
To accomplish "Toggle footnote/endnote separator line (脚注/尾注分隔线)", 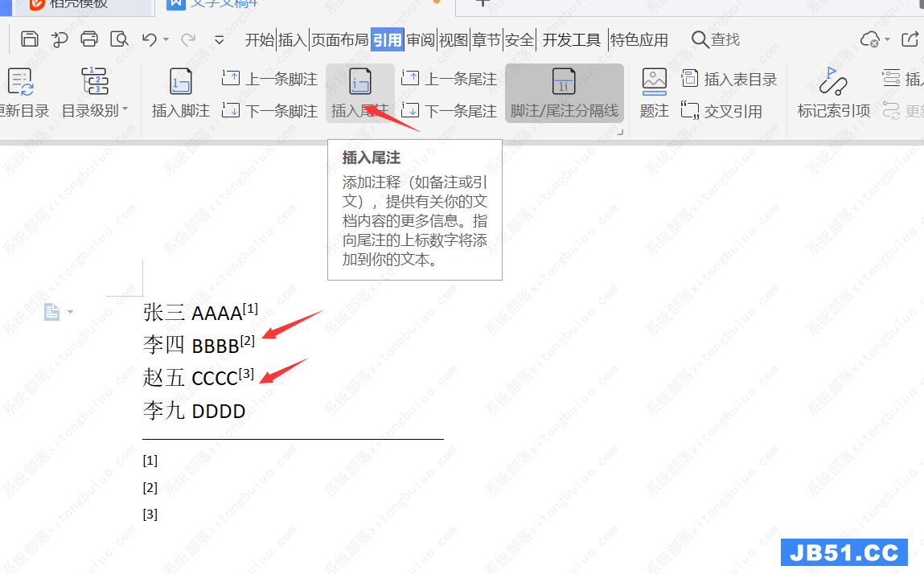I will (x=564, y=93).
